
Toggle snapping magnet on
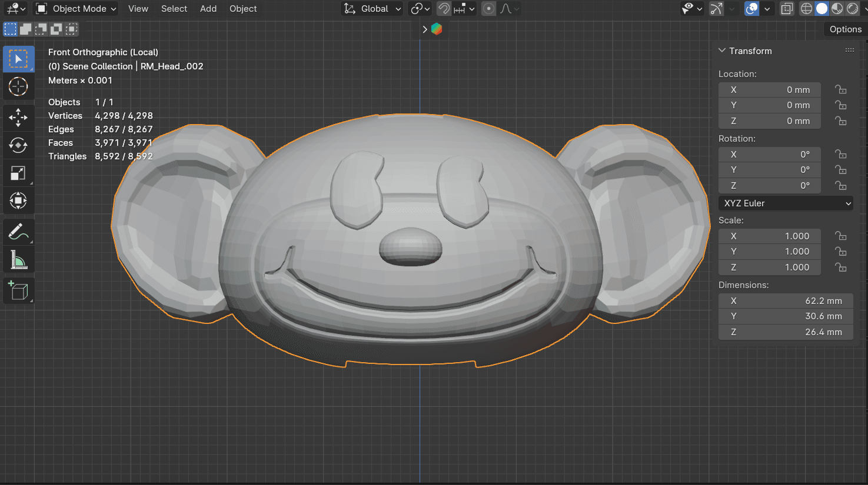tap(444, 9)
